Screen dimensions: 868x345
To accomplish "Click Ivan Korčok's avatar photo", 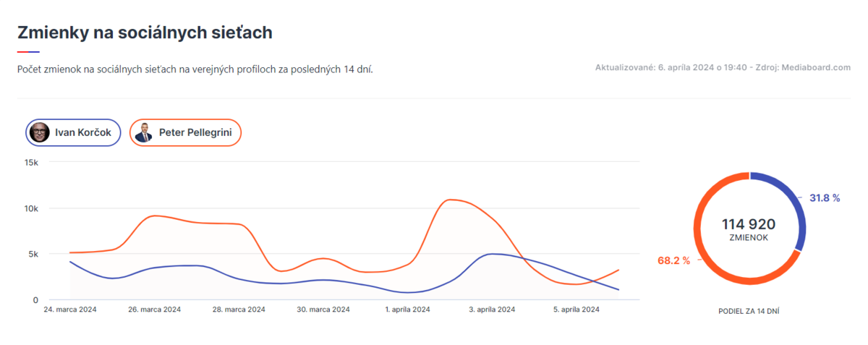I will click(40, 132).
